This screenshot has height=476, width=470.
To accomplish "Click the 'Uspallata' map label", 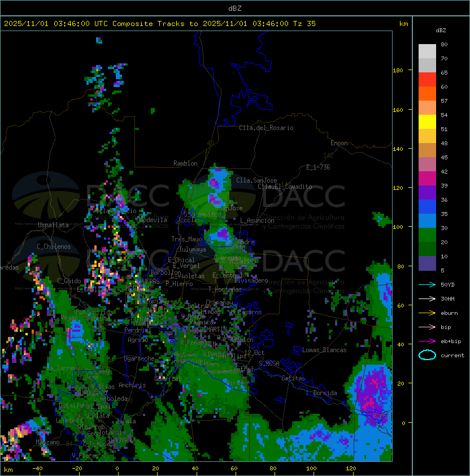I will coord(53,225).
